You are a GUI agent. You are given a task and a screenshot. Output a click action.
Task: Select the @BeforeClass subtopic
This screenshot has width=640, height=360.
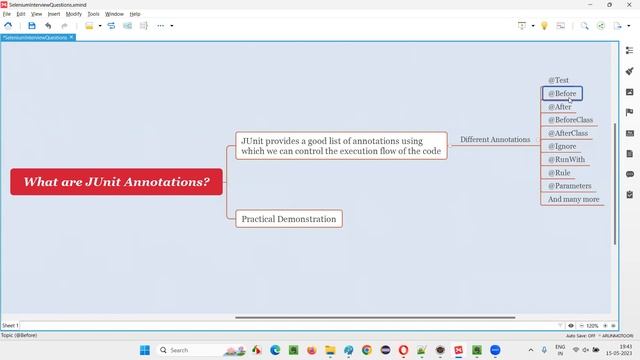(x=570, y=120)
